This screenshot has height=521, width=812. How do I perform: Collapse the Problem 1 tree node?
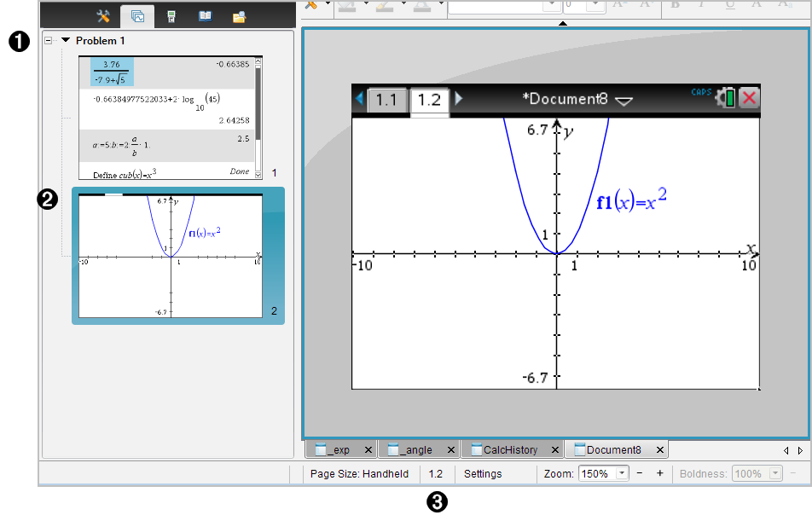[x=49, y=40]
